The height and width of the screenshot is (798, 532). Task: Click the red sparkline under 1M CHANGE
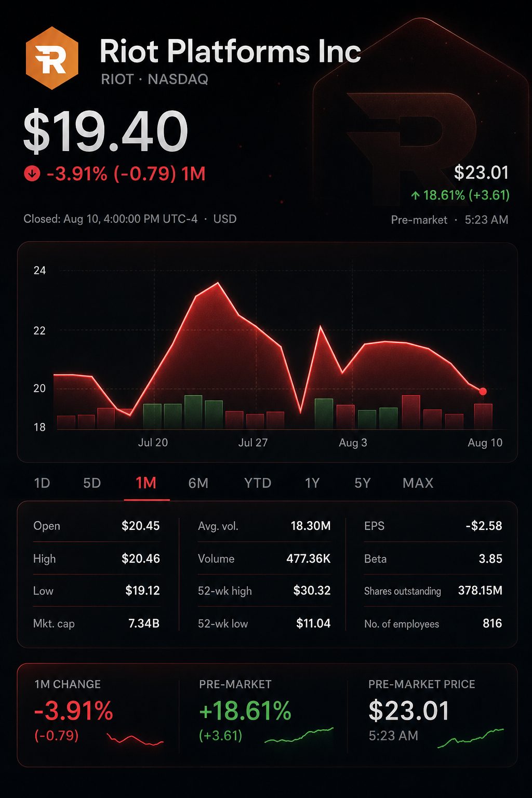[135, 739]
